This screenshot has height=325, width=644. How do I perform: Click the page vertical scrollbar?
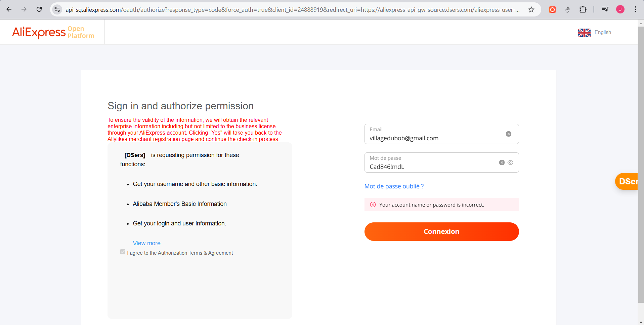641,168
